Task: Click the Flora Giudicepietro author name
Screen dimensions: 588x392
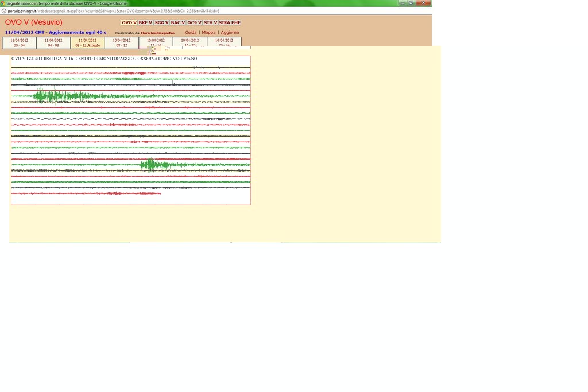Action: click(x=157, y=33)
